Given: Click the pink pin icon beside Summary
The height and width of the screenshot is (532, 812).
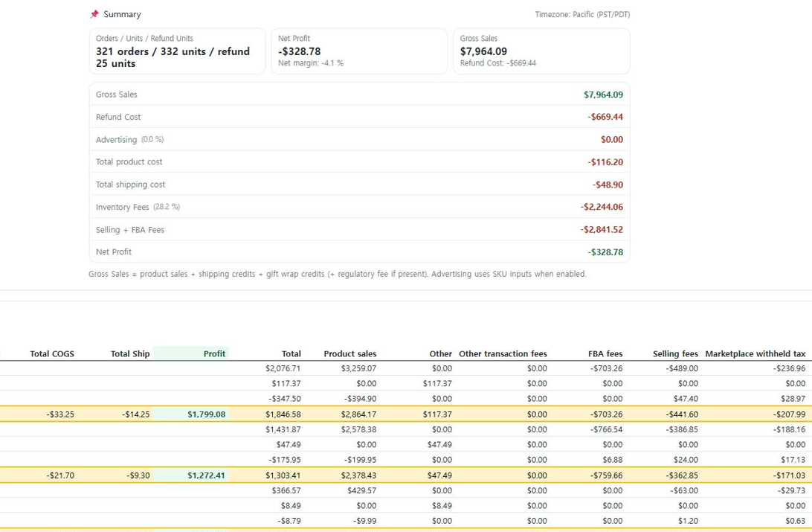Looking at the screenshot, I should pos(95,13).
